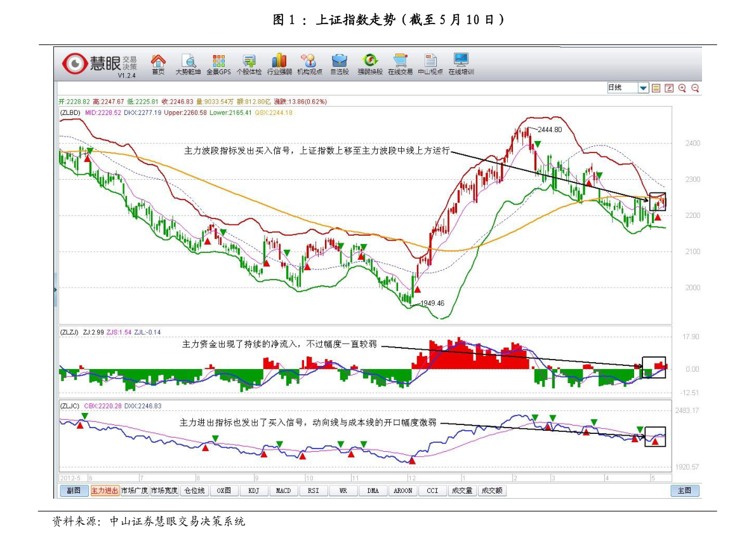This screenshot has height=540, width=756.
Task: Show the 成交量 volume indicator
Action: [462, 491]
